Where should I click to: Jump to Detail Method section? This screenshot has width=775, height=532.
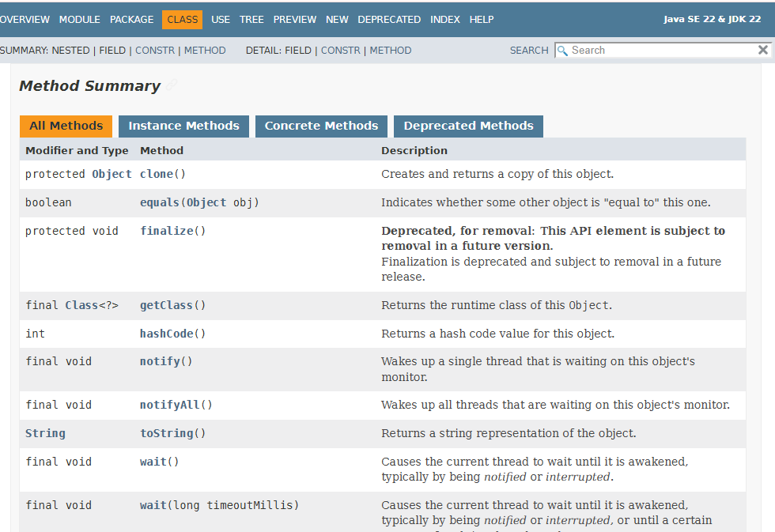point(391,51)
